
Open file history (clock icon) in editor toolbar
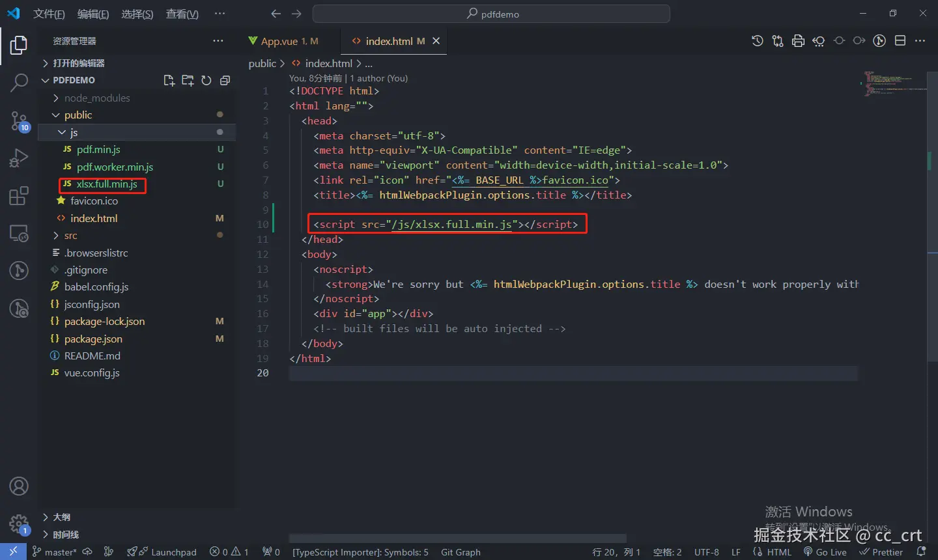pos(757,41)
